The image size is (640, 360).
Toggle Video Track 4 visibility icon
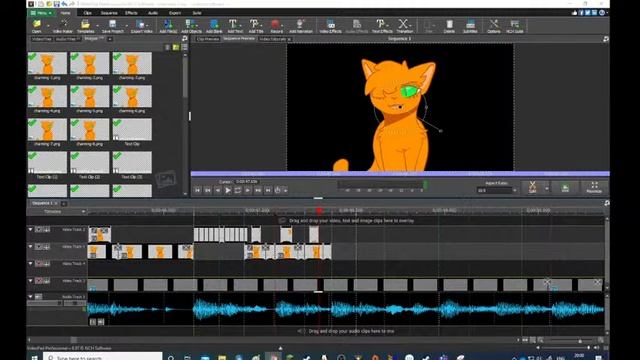[38, 264]
